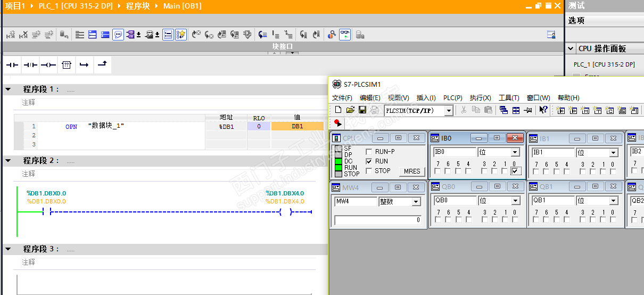
Task: Toggle monitoring with the glasses icon
Action: click(345, 35)
